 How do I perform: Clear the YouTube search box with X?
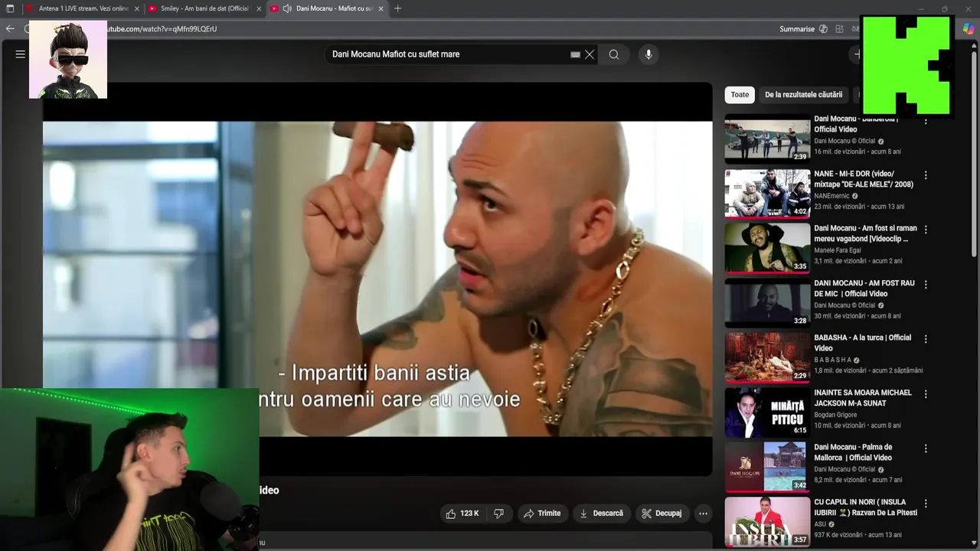(590, 54)
